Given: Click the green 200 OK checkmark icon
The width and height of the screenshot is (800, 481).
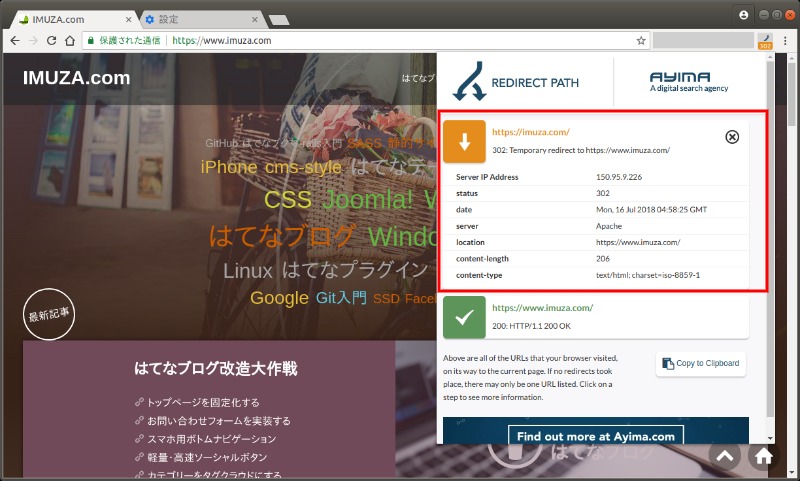Looking at the screenshot, I should point(464,317).
